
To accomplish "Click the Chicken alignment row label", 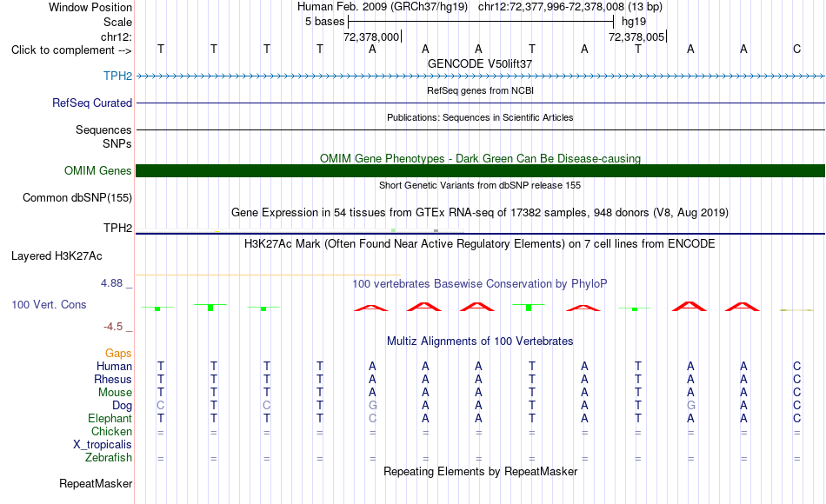I will click(x=111, y=431).
